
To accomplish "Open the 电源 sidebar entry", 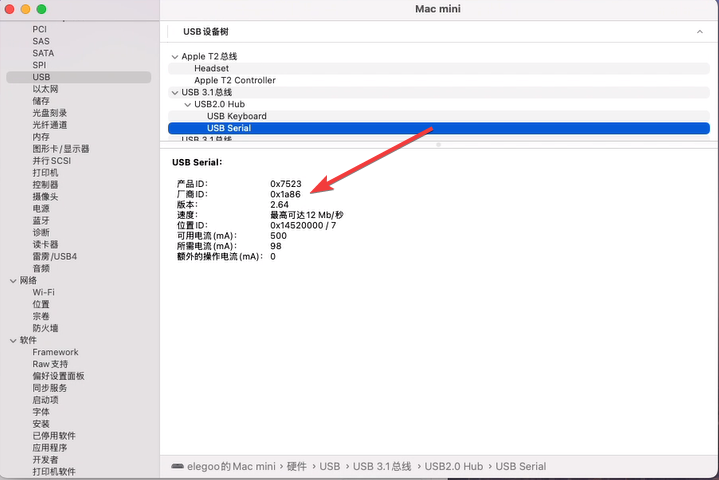I will 41,208.
